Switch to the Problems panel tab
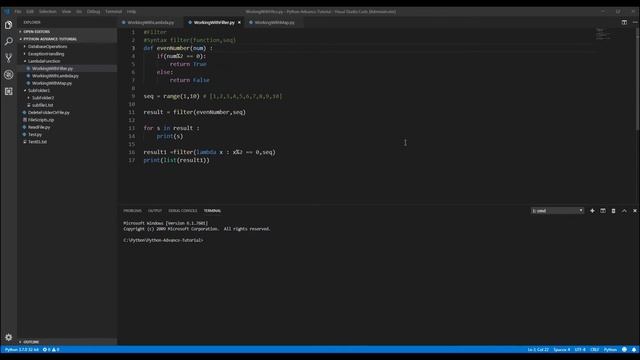The width and height of the screenshot is (640, 360). pyautogui.click(x=132, y=211)
